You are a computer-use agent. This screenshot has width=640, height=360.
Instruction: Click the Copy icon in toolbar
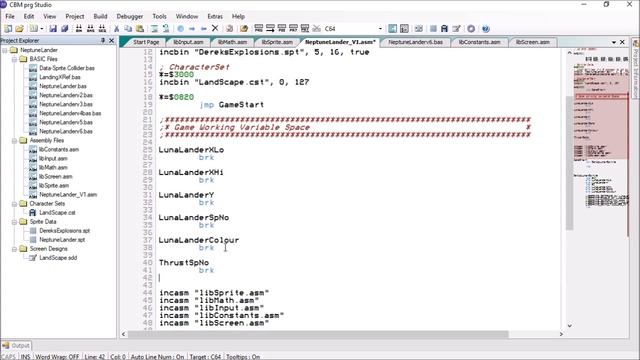[128, 29]
